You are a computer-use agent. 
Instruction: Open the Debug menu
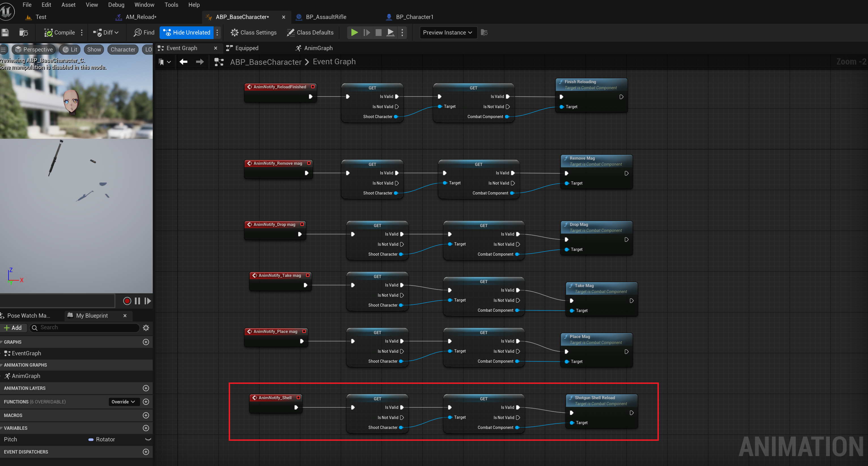[x=116, y=5]
